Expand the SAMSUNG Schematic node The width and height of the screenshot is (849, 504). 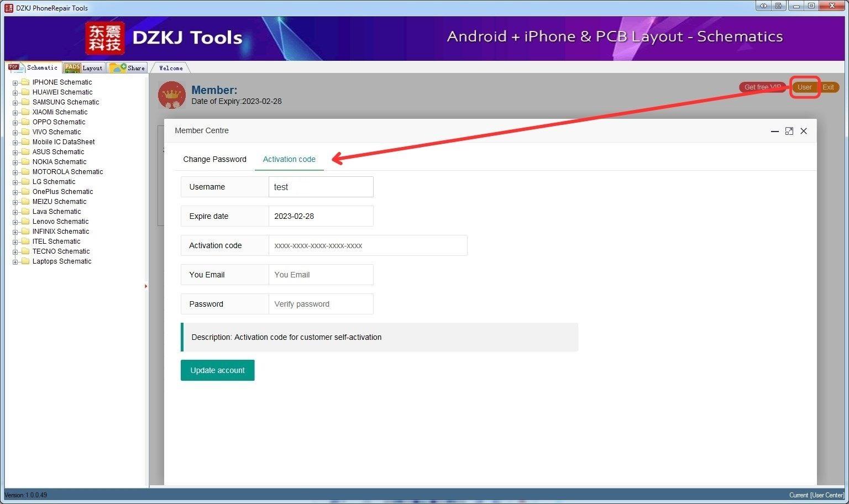click(x=15, y=103)
